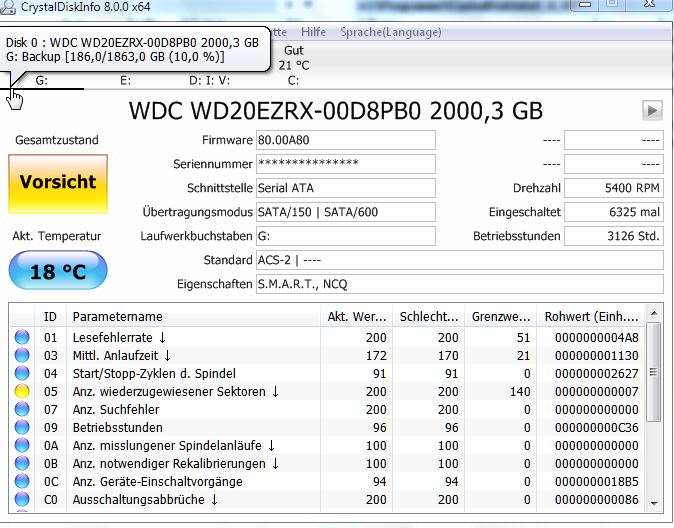Select the G: disk tab

(x=42, y=80)
